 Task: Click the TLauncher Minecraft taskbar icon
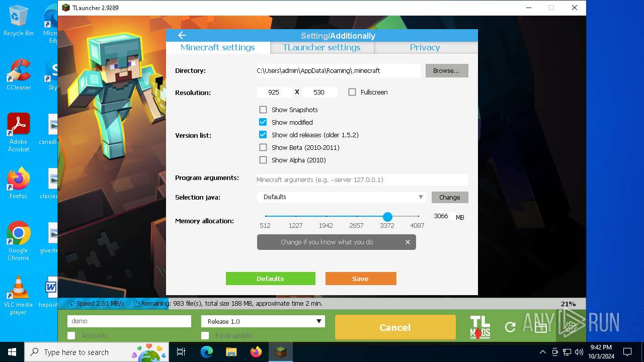coord(281,352)
